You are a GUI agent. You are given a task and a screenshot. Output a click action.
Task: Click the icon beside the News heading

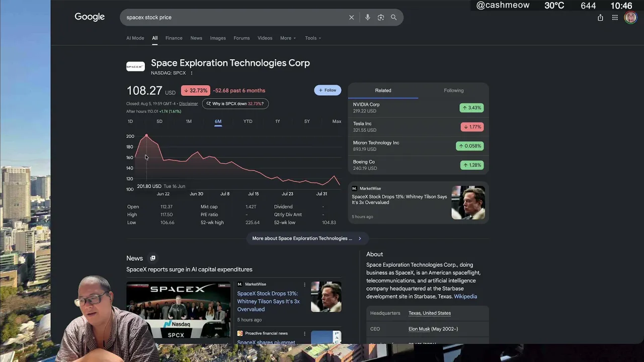[x=153, y=258]
